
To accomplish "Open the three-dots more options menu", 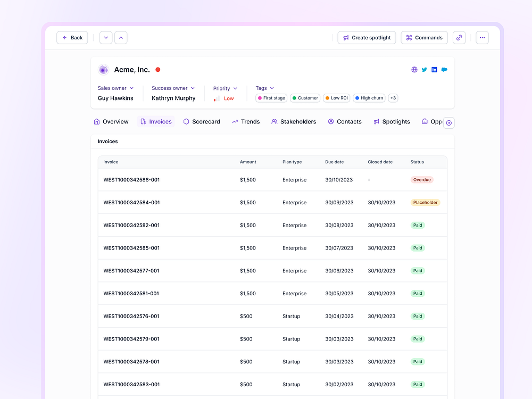I will (x=482, y=38).
